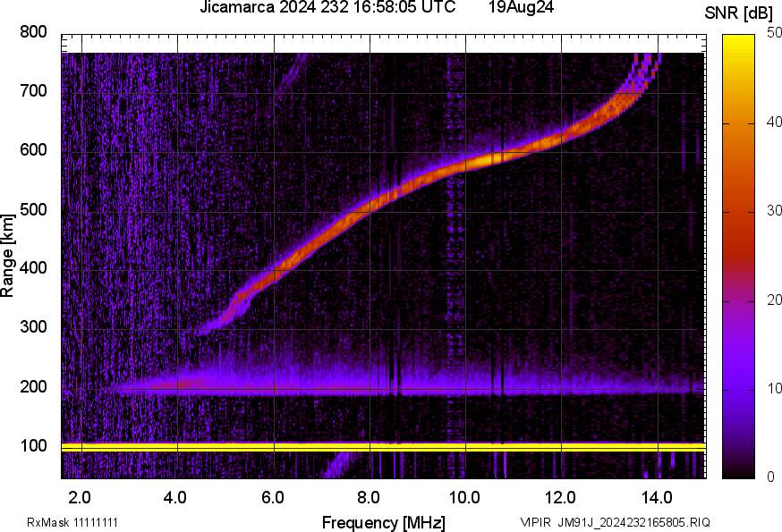Viewport: 782px width, 532px height.
Task: Click the VIPIR JM91J .RIQ filename text
Action: [x=615, y=522]
